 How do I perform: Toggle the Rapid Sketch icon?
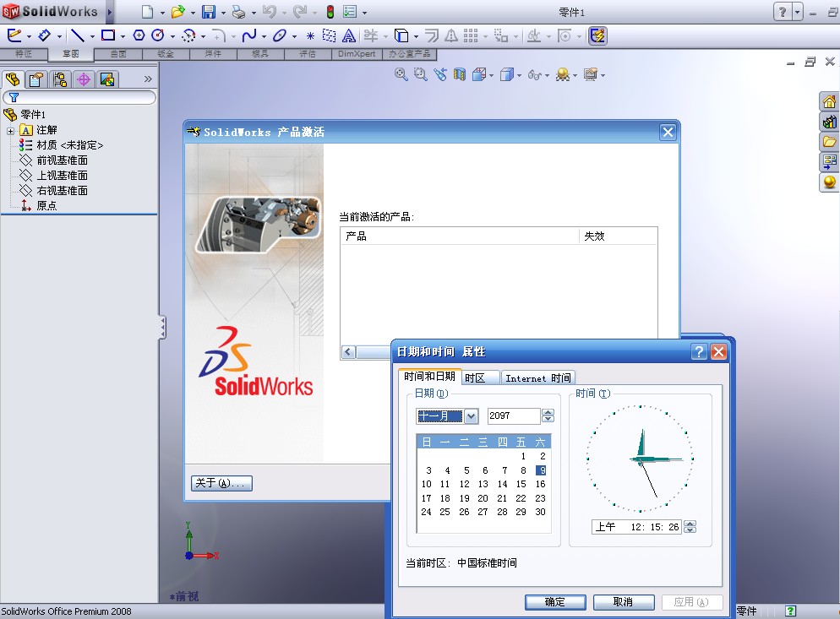(597, 35)
